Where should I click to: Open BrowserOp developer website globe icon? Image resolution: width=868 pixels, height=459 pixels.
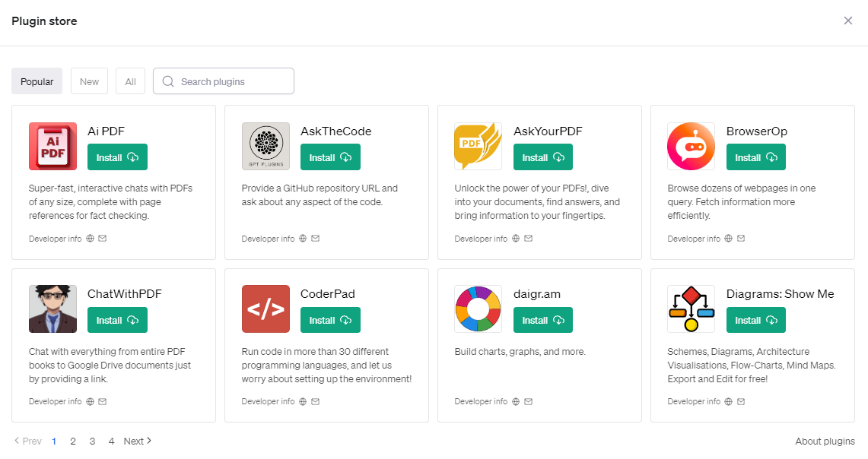point(729,239)
